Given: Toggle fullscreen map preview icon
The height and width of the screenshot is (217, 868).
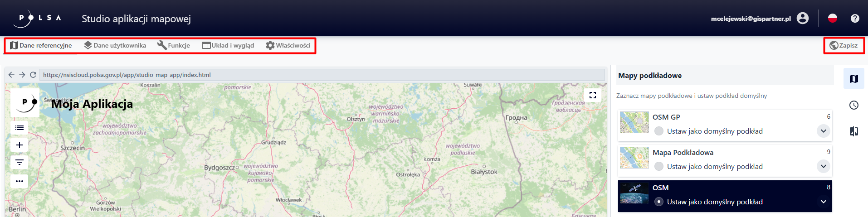Looking at the screenshot, I should point(592,95).
